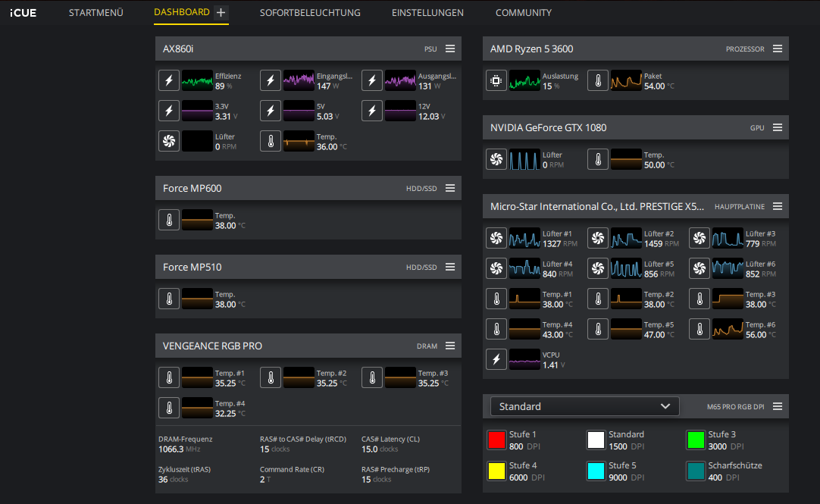Click RAS# to CAS# Delay (tRCD) value

(274, 449)
